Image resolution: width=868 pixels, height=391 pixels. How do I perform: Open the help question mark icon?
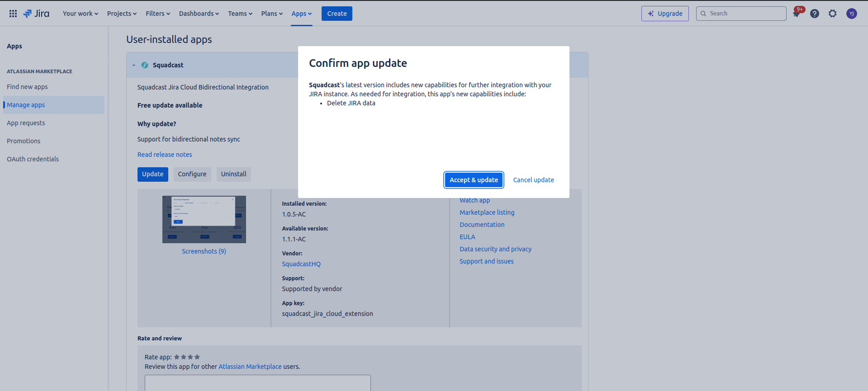tap(815, 14)
